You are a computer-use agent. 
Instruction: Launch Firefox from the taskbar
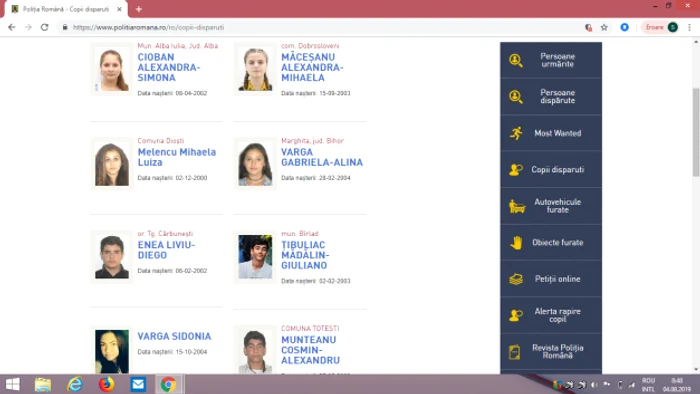tap(106, 384)
